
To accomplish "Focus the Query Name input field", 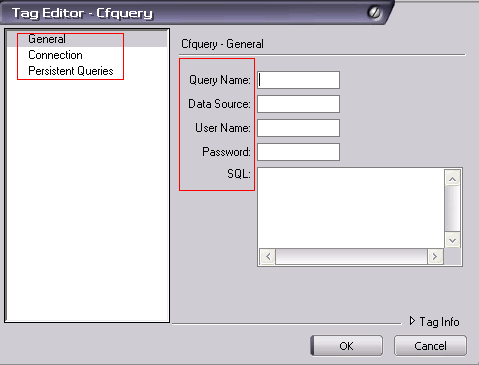I will tap(298, 80).
